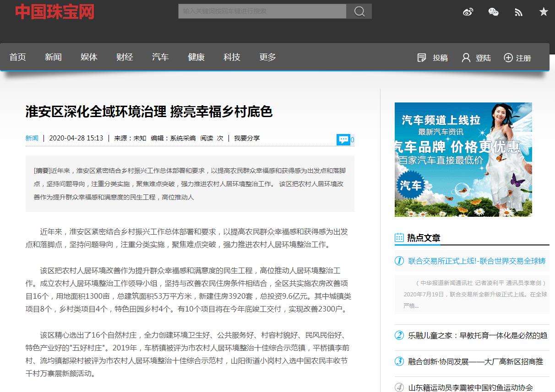Click the 我要分享 share link
Viewport: 555px width, 392px height.
click(247, 138)
